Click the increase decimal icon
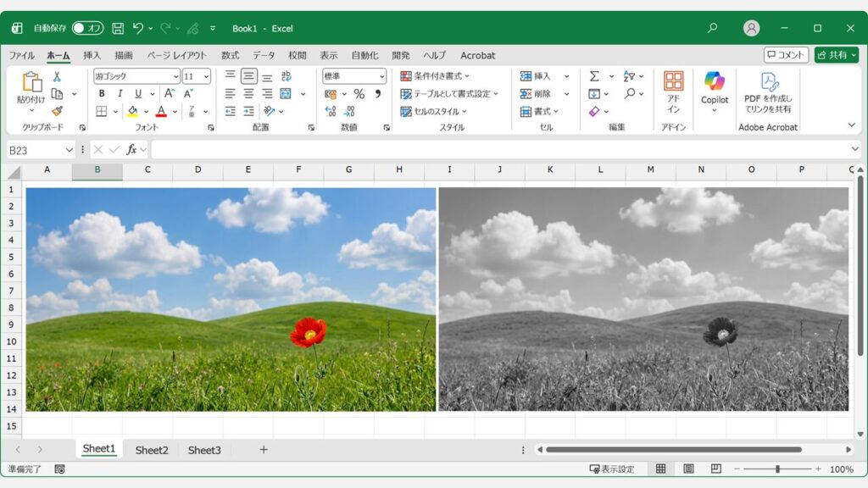The image size is (868, 488). point(329,111)
